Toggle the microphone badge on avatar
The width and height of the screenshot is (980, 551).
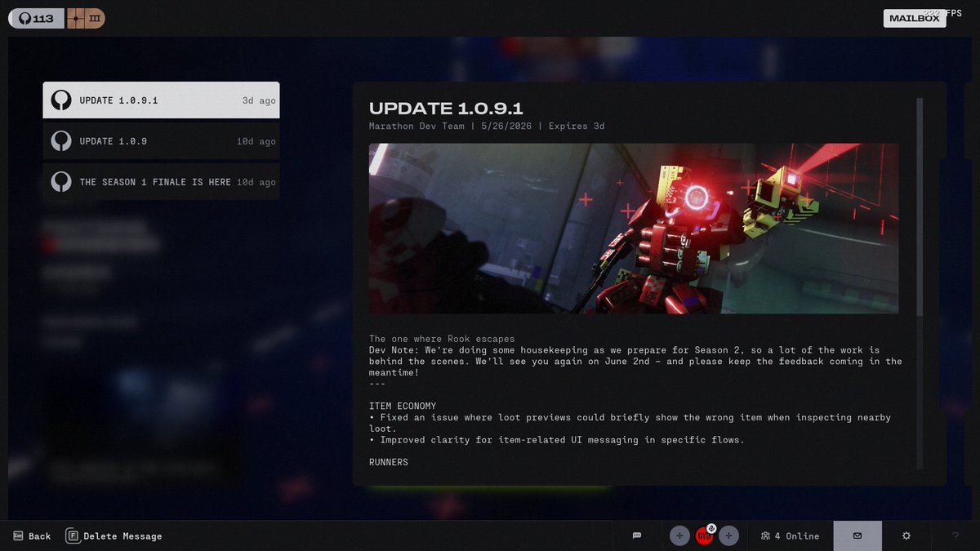click(x=711, y=528)
